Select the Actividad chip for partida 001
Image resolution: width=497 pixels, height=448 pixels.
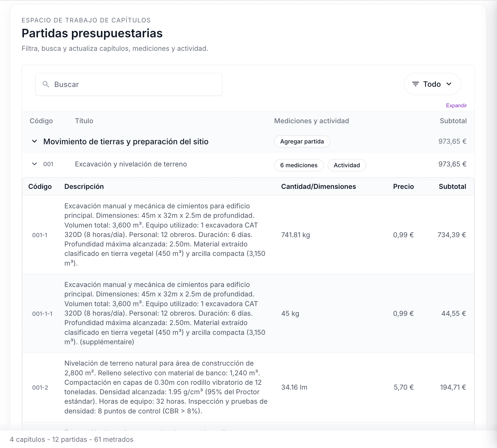[347, 165]
